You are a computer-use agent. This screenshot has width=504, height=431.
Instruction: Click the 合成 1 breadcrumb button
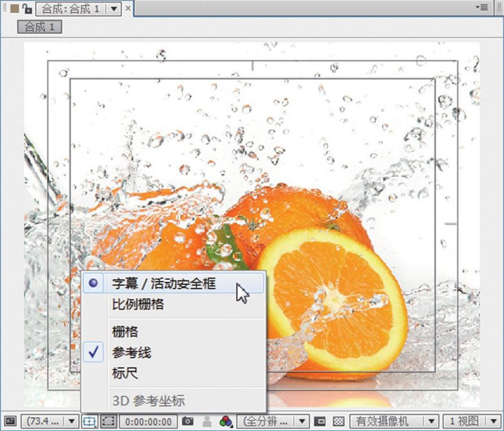pos(40,27)
